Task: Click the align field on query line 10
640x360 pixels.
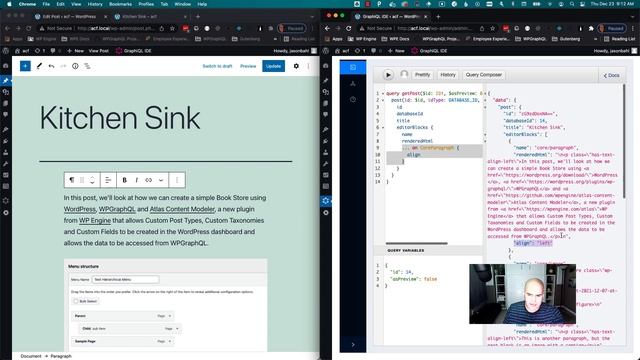Action: point(413,155)
